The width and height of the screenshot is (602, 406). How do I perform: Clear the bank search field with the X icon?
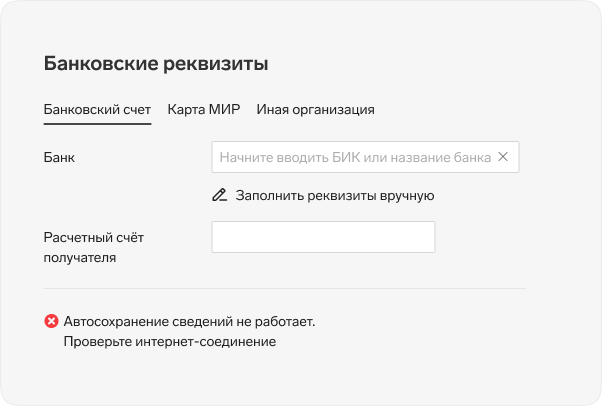point(503,157)
